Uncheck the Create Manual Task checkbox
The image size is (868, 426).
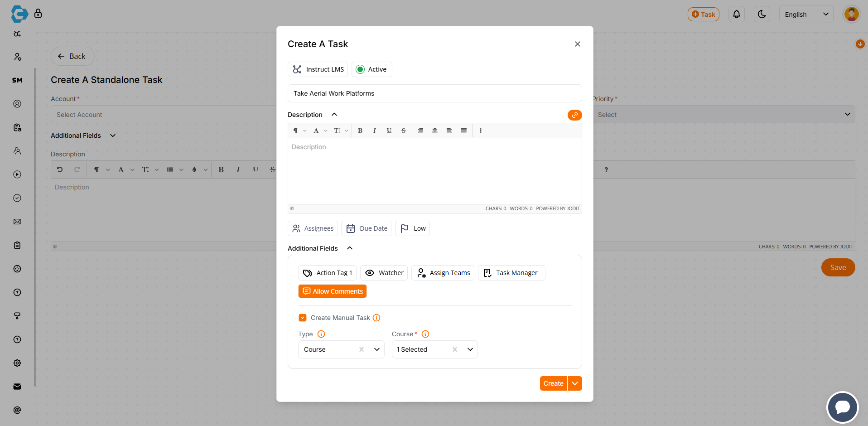click(x=303, y=318)
